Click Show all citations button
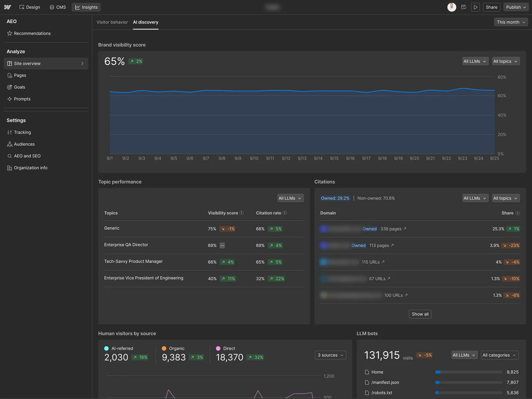The height and width of the screenshot is (399, 532). [x=420, y=314]
